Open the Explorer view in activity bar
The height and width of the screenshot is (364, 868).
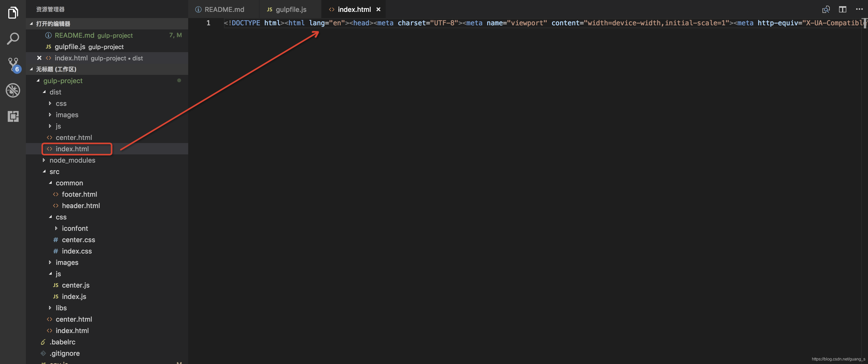click(x=13, y=13)
